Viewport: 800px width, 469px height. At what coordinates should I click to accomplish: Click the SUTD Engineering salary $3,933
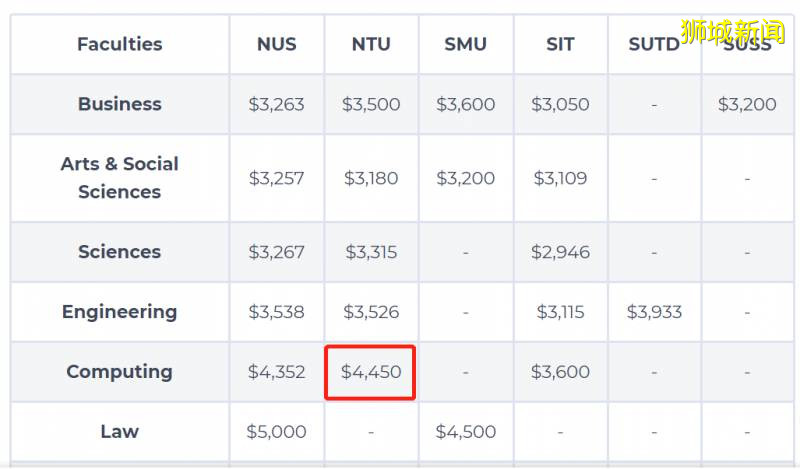coord(654,312)
